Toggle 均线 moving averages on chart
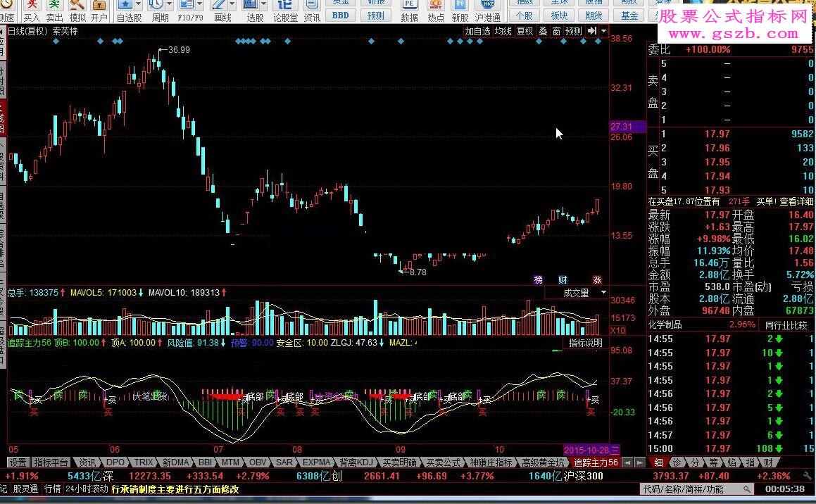 coord(503,31)
